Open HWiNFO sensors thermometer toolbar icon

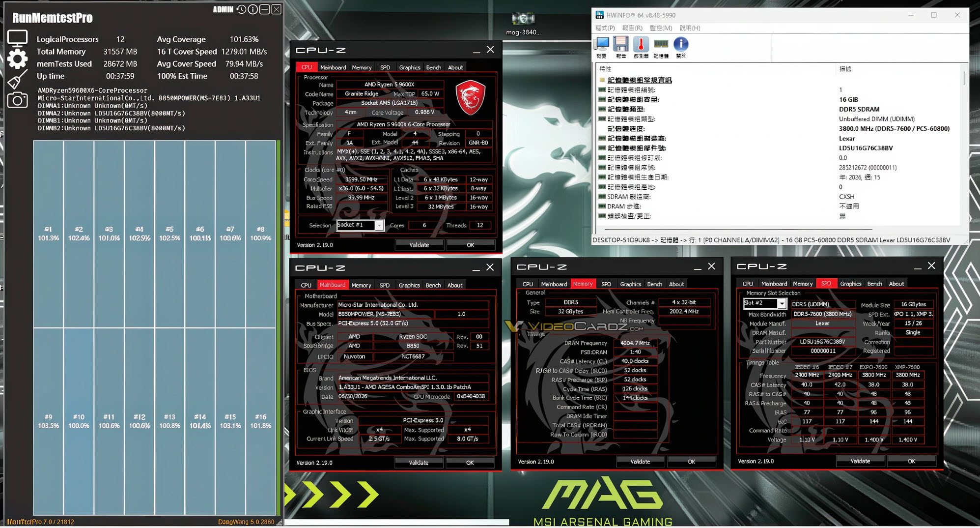(641, 44)
